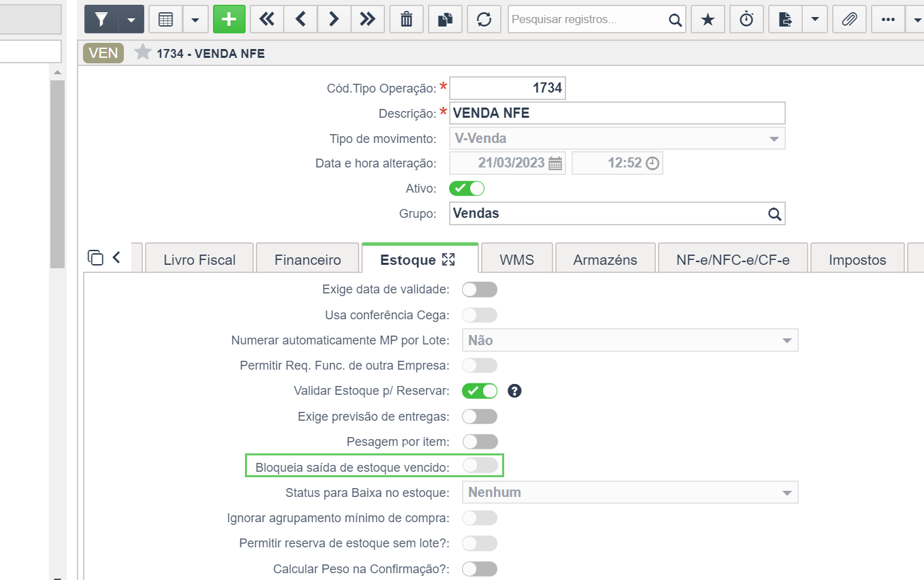
Task: Add a new record with plus button
Action: pyautogui.click(x=229, y=19)
